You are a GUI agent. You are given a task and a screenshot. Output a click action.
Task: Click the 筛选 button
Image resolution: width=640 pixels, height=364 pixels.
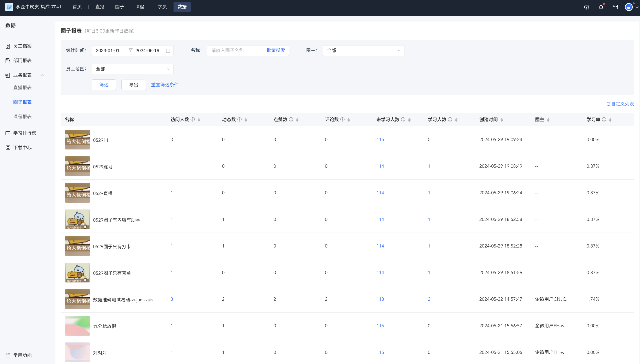[x=104, y=85]
